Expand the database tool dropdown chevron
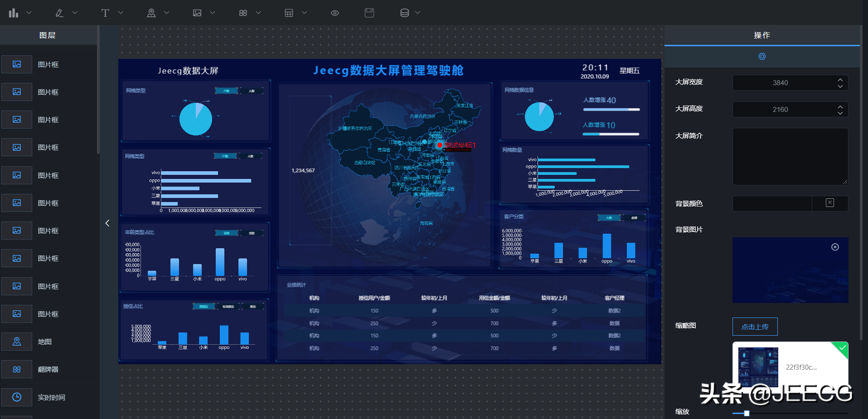This screenshot has height=419, width=868. 417,13
